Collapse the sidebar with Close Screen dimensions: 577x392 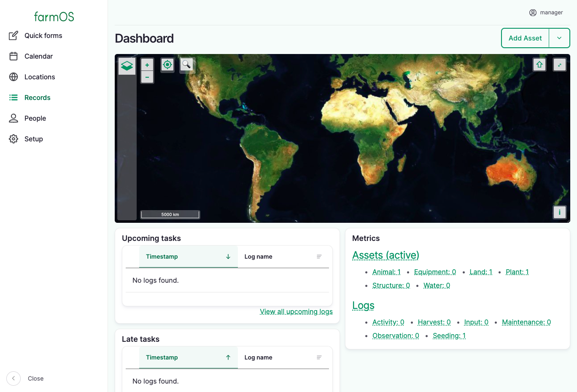pos(25,378)
